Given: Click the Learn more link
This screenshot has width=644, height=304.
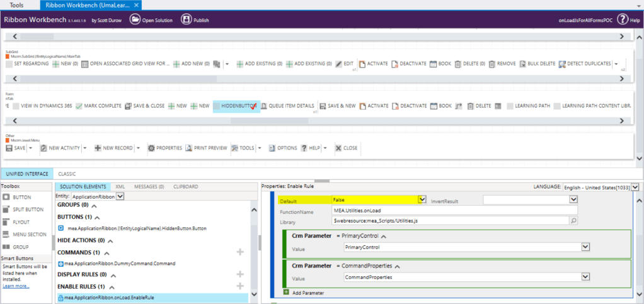Looking at the screenshot, I should 16,286.
